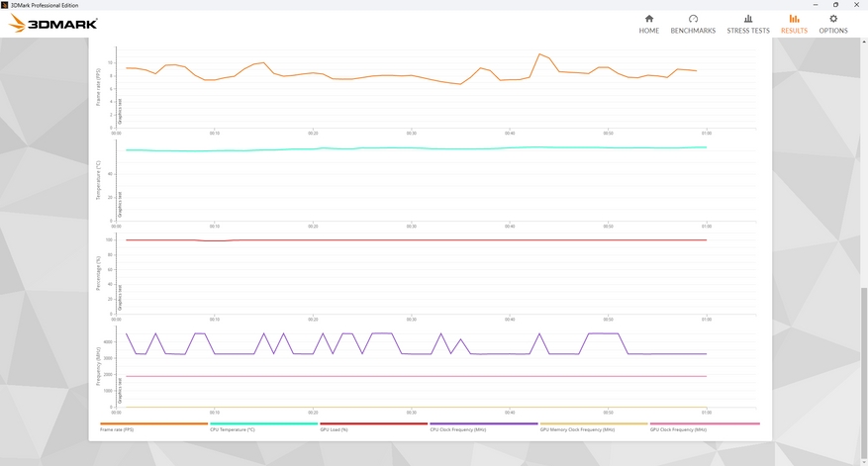Screen dimensions: 868x466
Task: Click the Frame rate (FPS) axis label
Action: click(x=99, y=87)
